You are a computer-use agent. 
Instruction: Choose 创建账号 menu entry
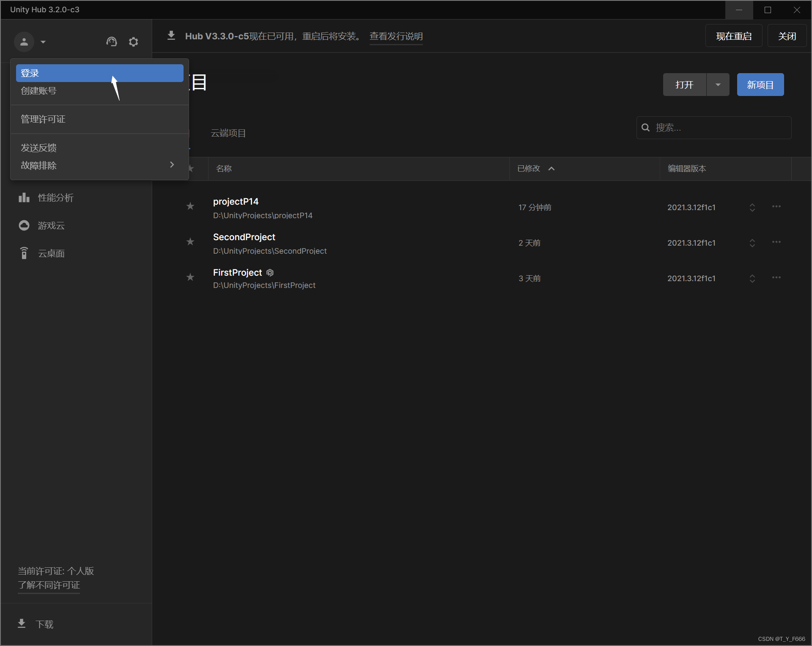(99, 91)
